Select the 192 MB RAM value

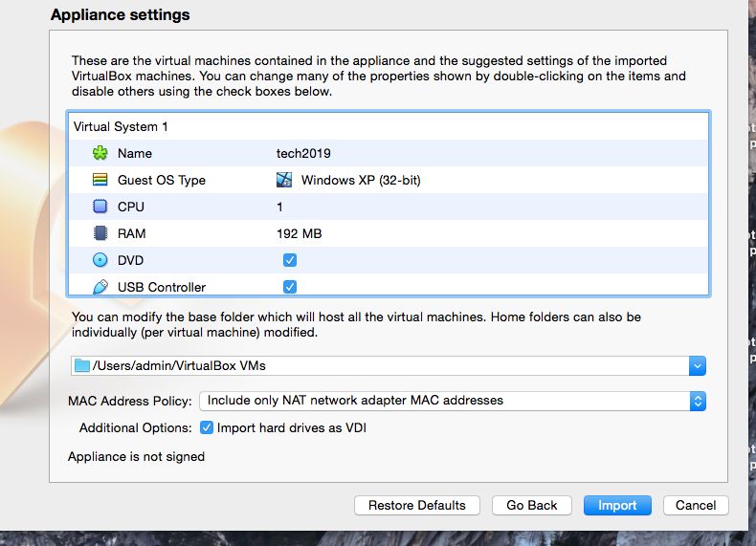pyautogui.click(x=299, y=233)
